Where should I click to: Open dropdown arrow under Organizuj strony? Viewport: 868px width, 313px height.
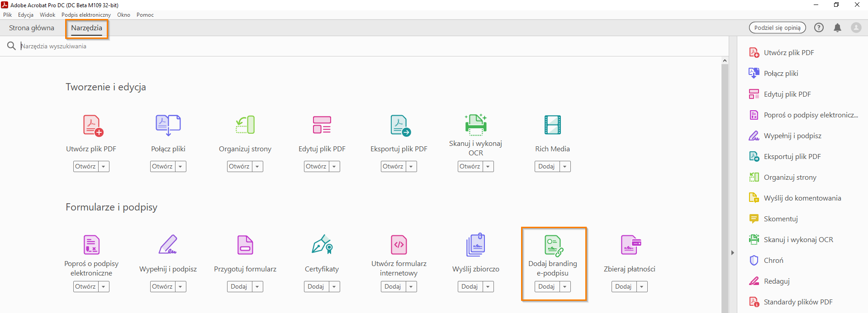257,167
